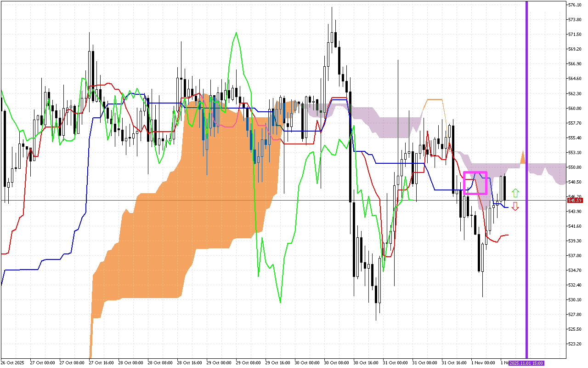588x368 pixels.
Task: Click the 576.10 price scale label
Action: pyautogui.click(x=575, y=5)
